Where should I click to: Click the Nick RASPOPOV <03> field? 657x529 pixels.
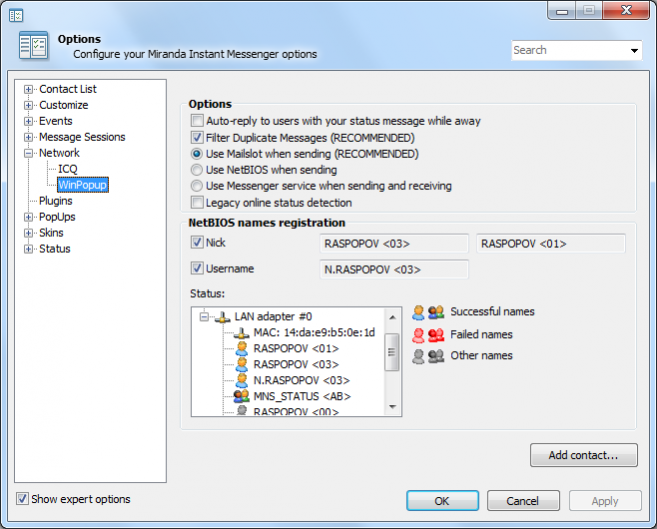[394, 244]
